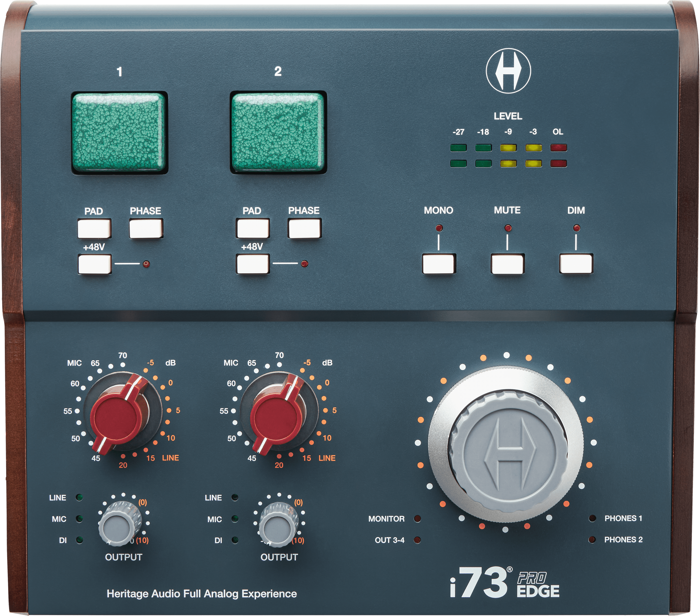700x616 pixels.
Task: Click channel 2 MIC indicator LED
Action: (x=235, y=519)
